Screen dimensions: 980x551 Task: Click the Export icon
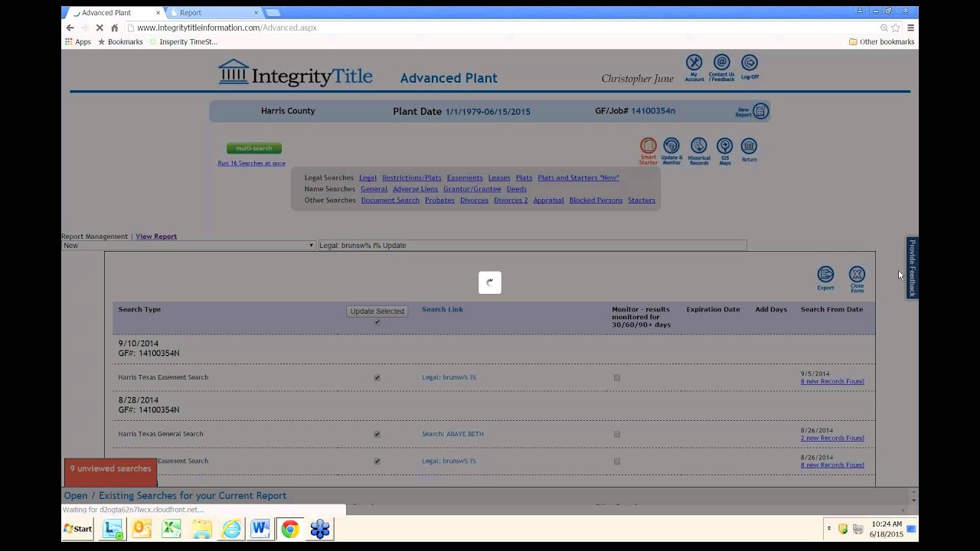point(825,279)
